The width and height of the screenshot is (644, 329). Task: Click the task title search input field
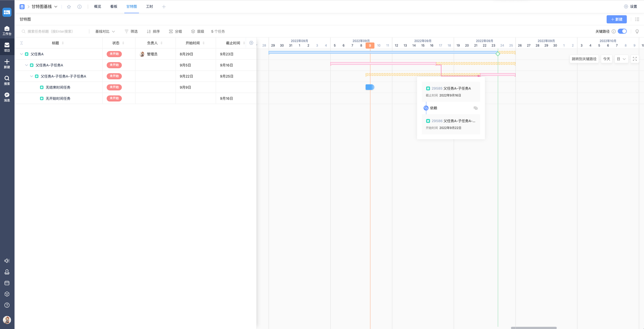tap(55, 32)
